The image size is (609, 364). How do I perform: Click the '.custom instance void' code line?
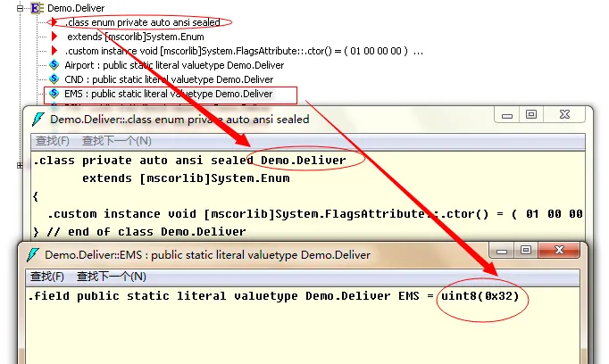pos(315,214)
